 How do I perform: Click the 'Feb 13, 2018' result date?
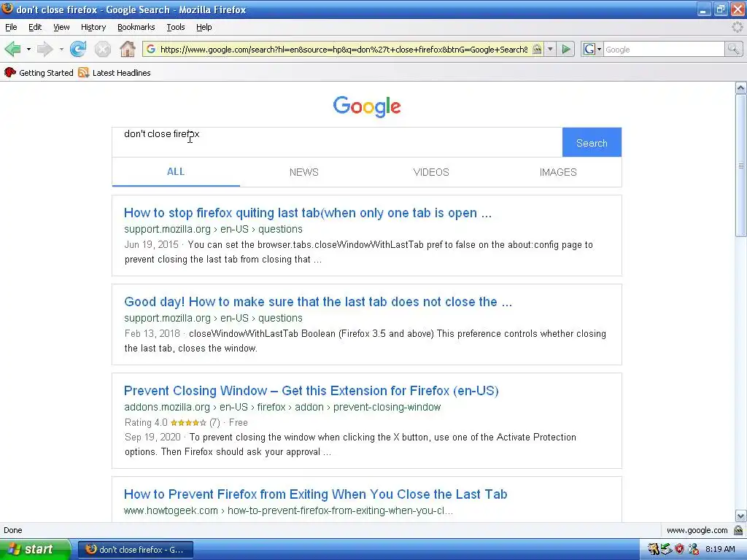click(152, 333)
